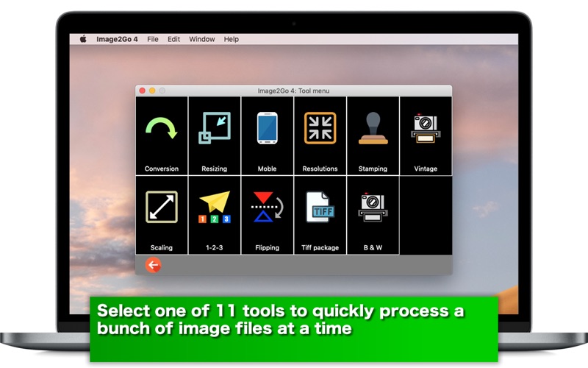Viewport: 588px width, 368px height.
Task: Open the Scaling tool
Action: (x=162, y=215)
